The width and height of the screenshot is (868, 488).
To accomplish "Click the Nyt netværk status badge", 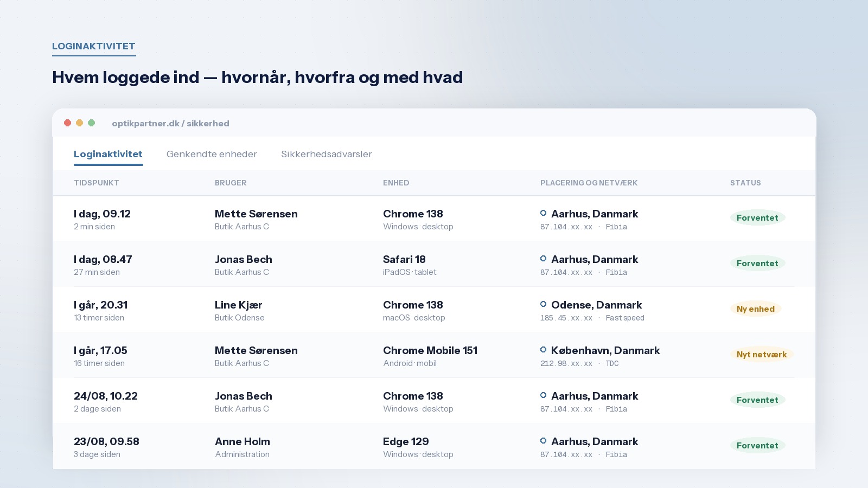I will tap(762, 355).
